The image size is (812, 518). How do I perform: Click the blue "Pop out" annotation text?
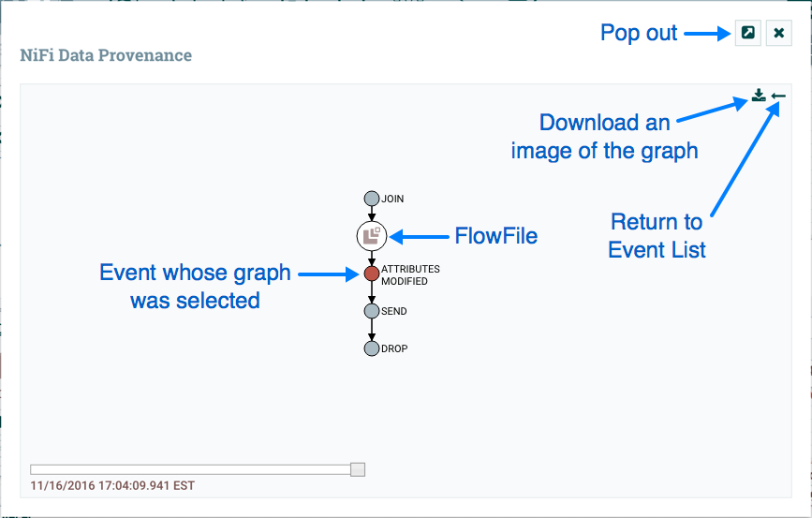[639, 33]
